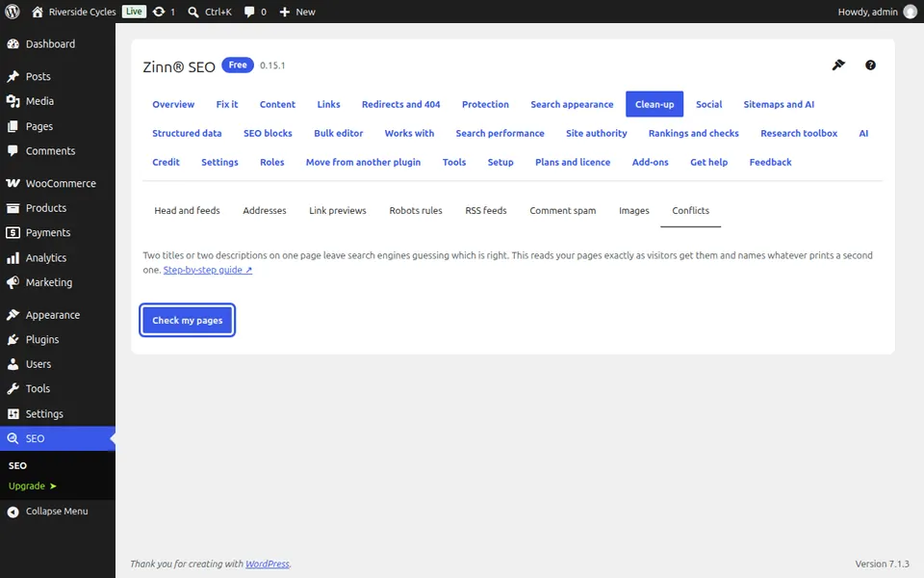Click the admin avatar icon

[x=911, y=12]
